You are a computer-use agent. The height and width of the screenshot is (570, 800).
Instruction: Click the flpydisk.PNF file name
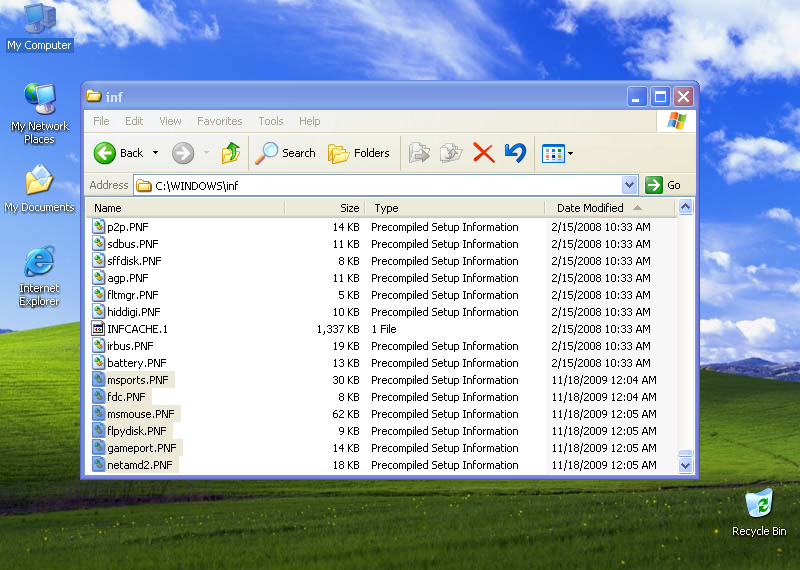[137, 431]
